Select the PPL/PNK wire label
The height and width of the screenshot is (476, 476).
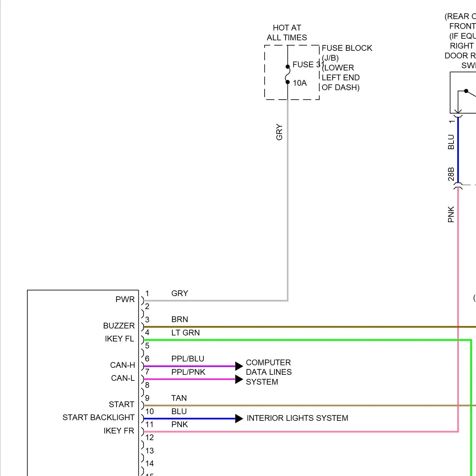pos(188,372)
